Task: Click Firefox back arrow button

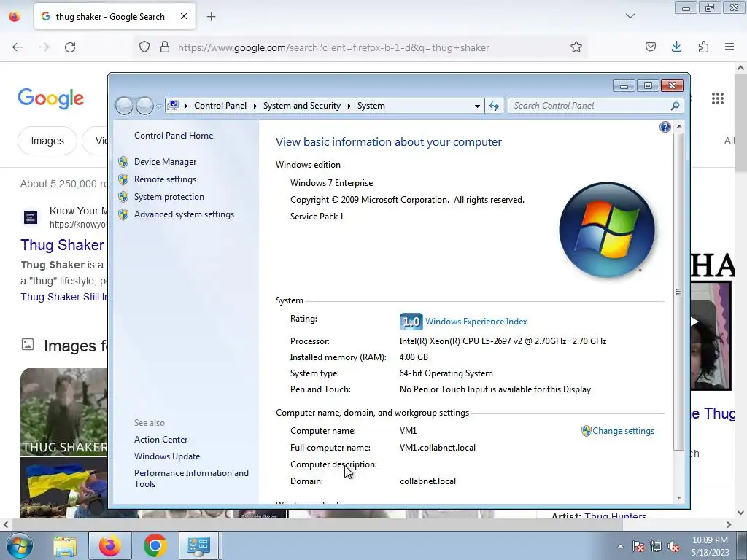Action: pyautogui.click(x=18, y=47)
